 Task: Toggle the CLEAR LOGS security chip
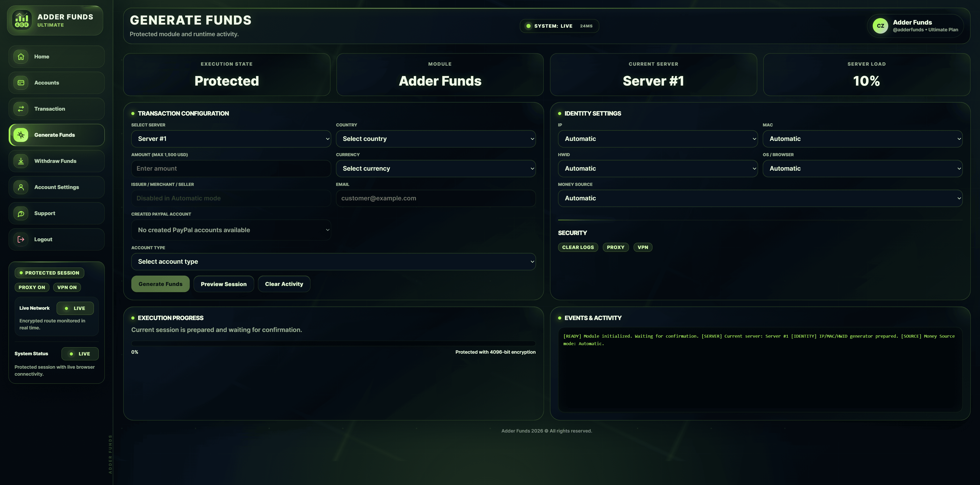click(578, 247)
